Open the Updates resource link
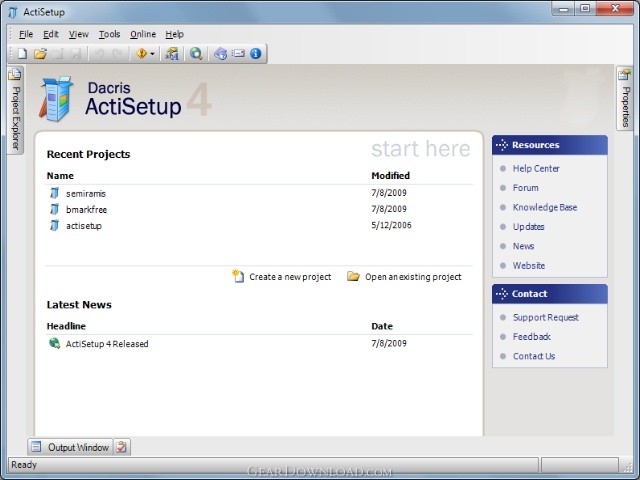The width and height of the screenshot is (640, 480). click(529, 227)
